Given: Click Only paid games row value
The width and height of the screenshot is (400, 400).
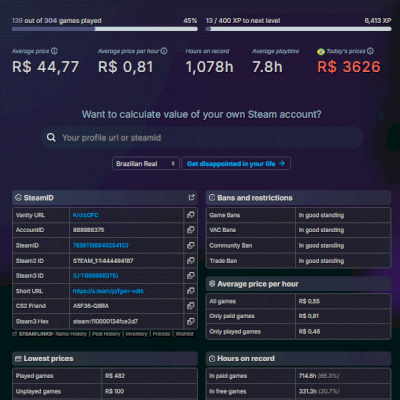Looking at the screenshot, I should 308,316.
